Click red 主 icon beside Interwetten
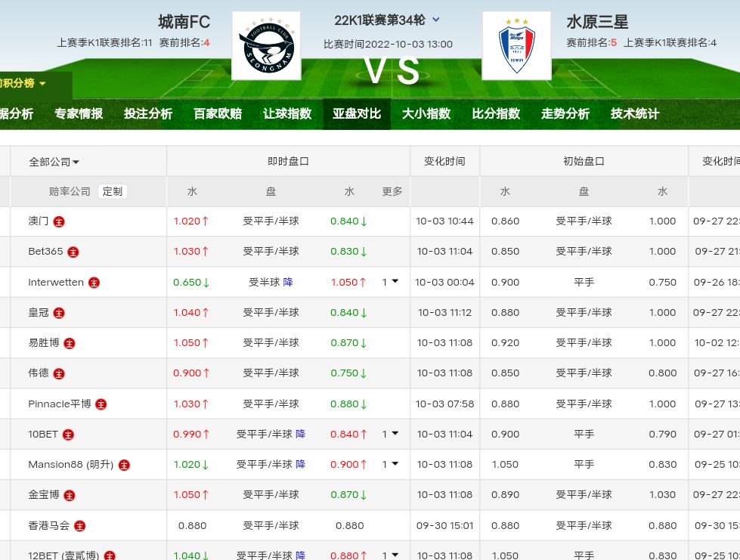Viewport: 740px width, 560px height. tap(94, 283)
